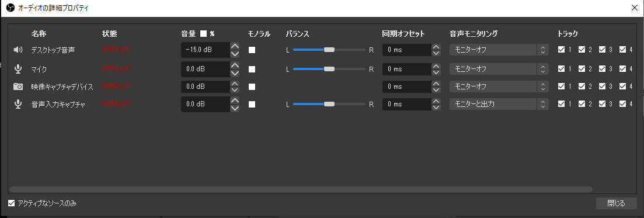Open 音声モニタリング dropdown for 映像キャプチャデバイス
Image resolution: width=644 pixels, height=218 pixels.
pos(499,86)
